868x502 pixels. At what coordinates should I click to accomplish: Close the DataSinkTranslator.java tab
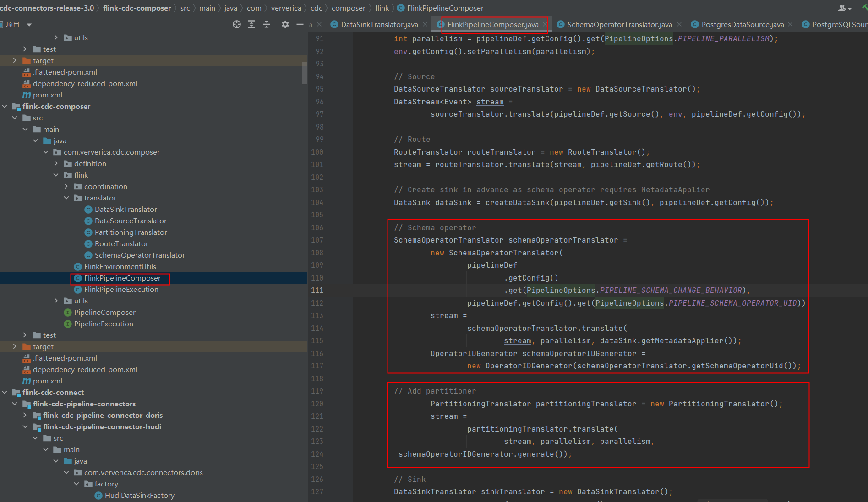(425, 24)
